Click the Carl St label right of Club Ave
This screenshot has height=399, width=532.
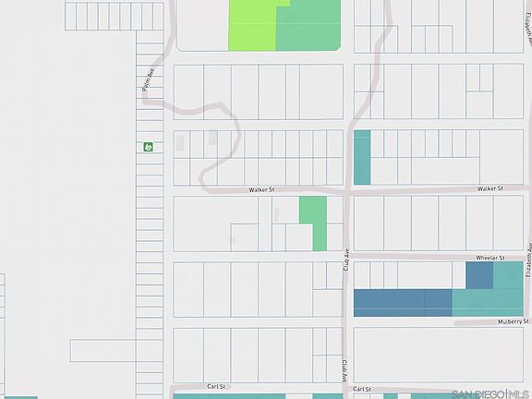362,389
